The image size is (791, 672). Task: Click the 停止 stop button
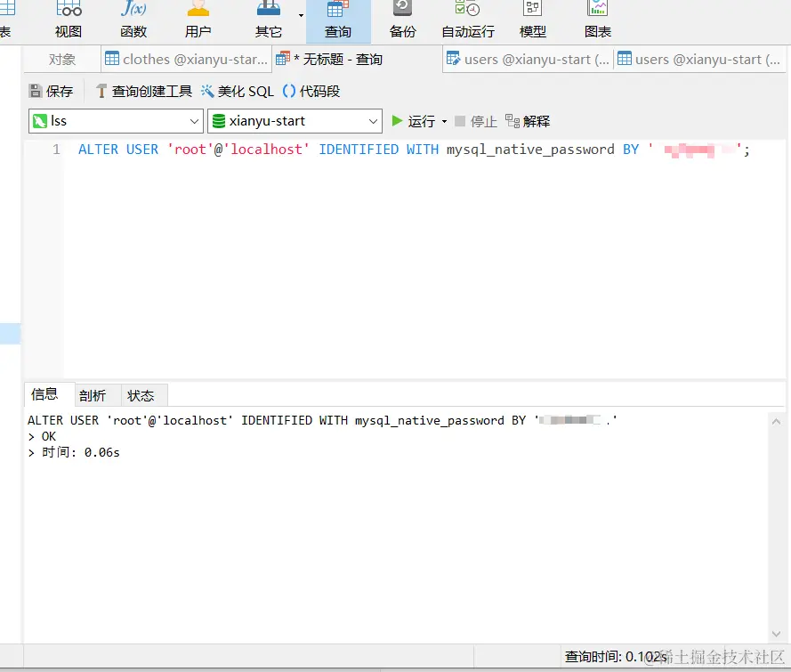[476, 121]
